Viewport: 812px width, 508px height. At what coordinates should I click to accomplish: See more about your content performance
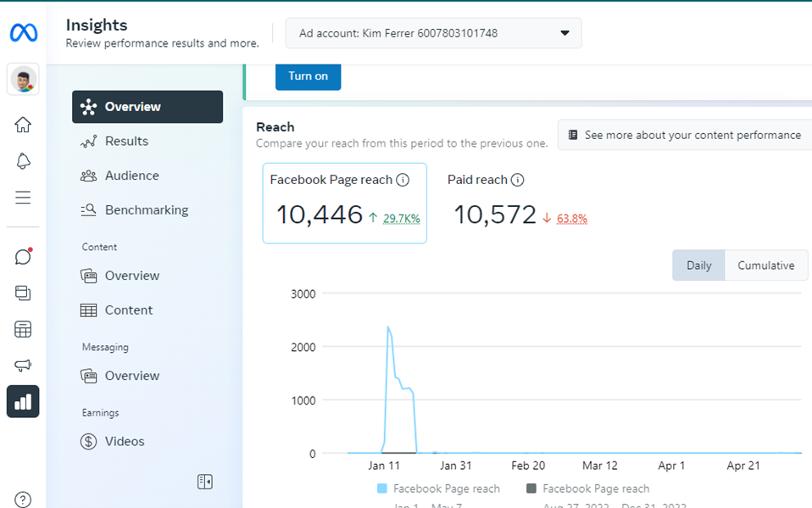pos(685,136)
